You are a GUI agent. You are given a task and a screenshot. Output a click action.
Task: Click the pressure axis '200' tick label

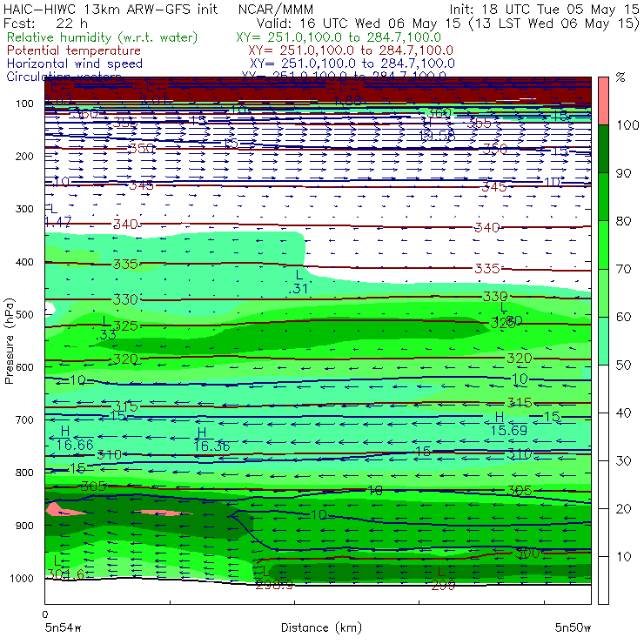(24, 156)
